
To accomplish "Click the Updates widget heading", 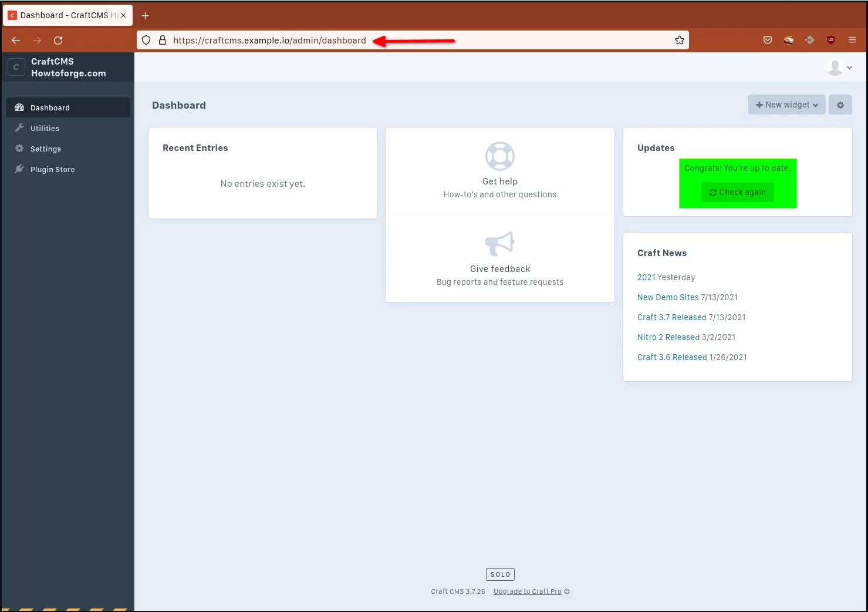I will pyautogui.click(x=656, y=148).
